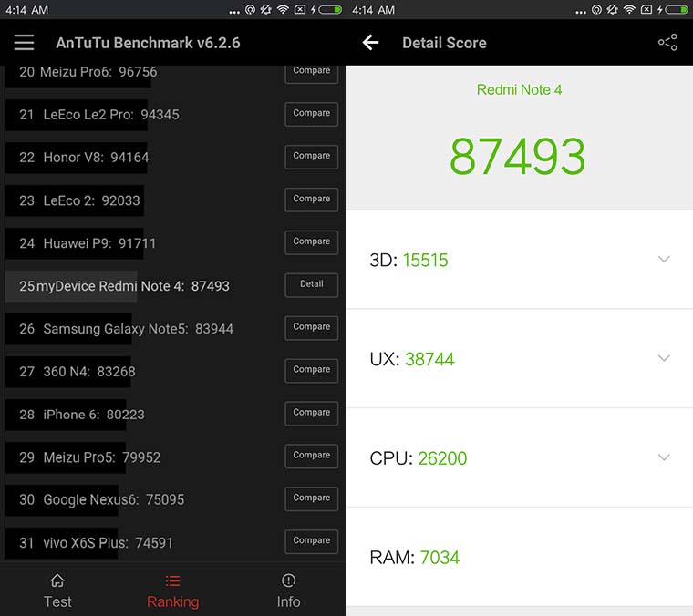
Task: Tap the share icon in Detail Score
Action: click(x=667, y=43)
